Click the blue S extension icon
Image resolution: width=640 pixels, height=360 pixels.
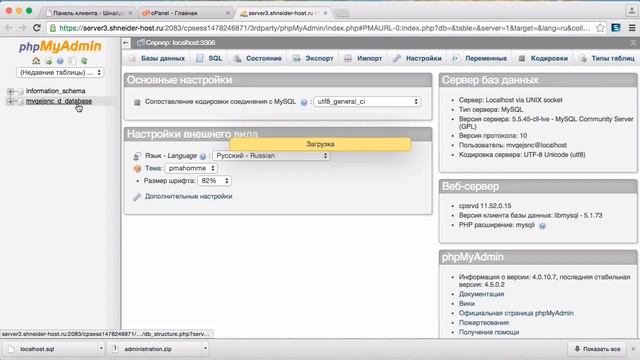coord(616,28)
